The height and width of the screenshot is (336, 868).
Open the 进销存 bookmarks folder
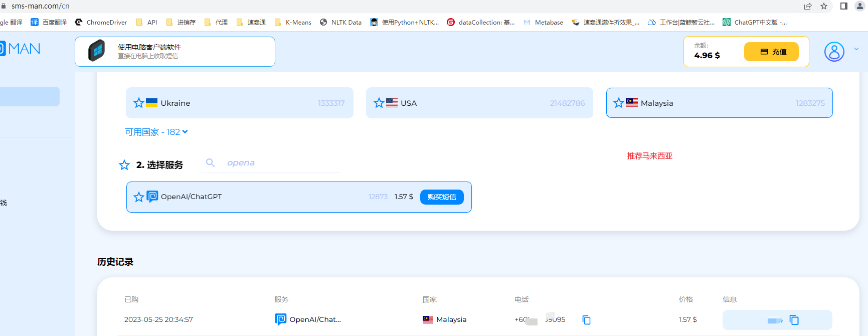(x=181, y=22)
